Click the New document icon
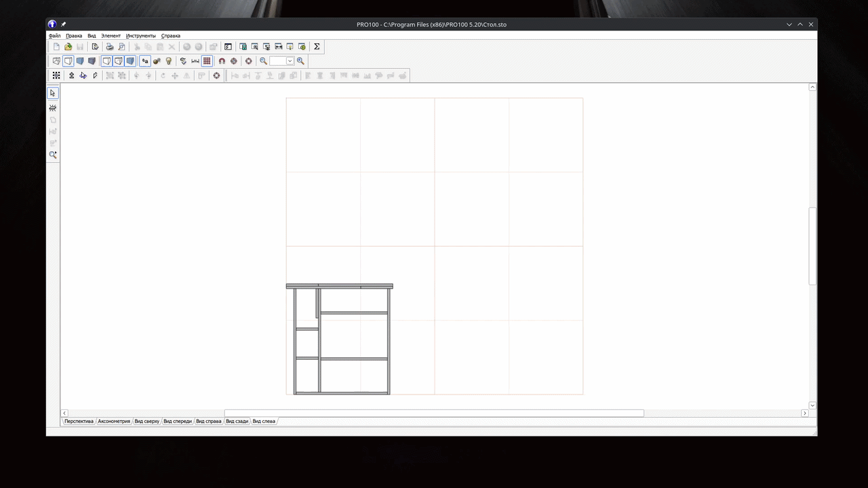The image size is (868, 488). pos(56,47)
